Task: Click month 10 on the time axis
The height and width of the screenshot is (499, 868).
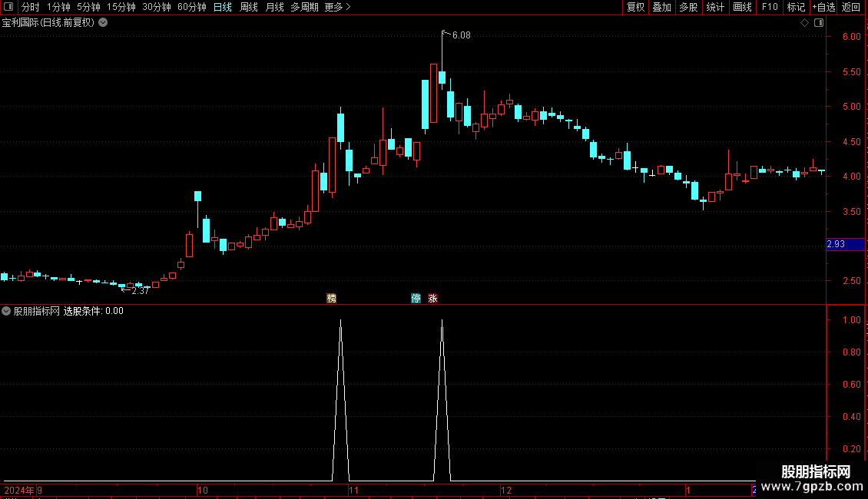Action: click(x=203, y=490)
